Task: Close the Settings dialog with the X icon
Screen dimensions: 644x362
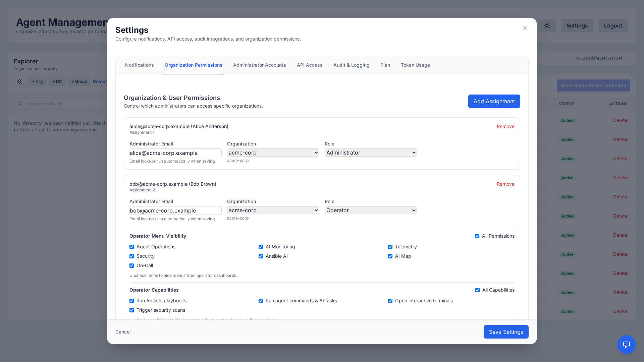Action: pos(525,28)
